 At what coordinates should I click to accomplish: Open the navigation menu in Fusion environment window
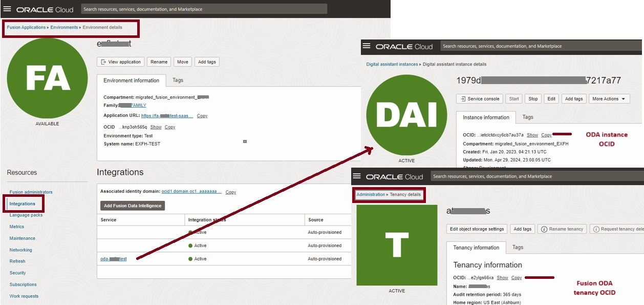coord(7,9)
